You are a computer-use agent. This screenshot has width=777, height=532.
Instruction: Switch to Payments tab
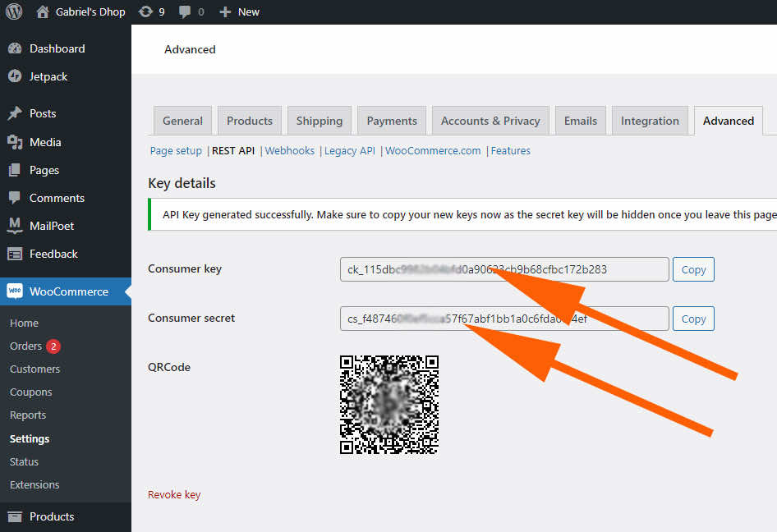392,121
